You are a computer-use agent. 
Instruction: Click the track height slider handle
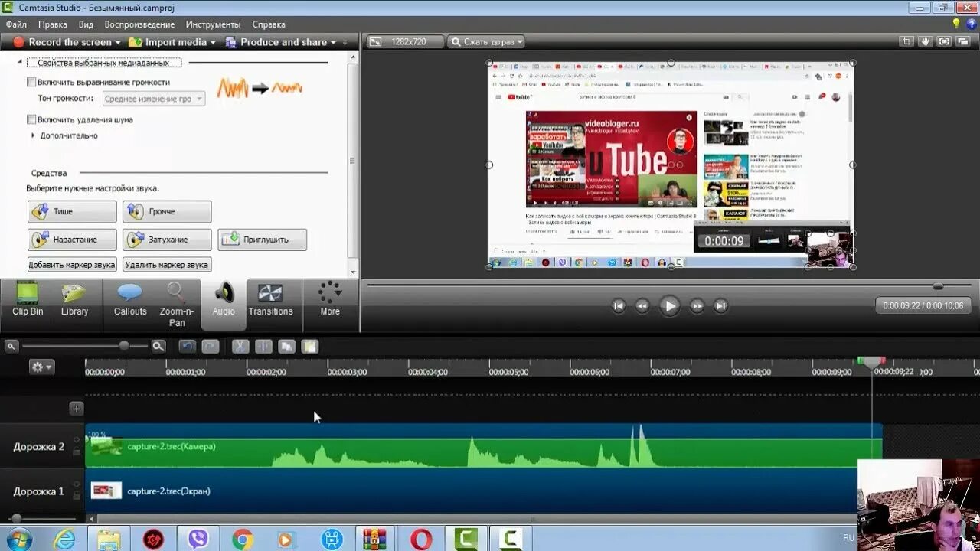tap(16, 518)
